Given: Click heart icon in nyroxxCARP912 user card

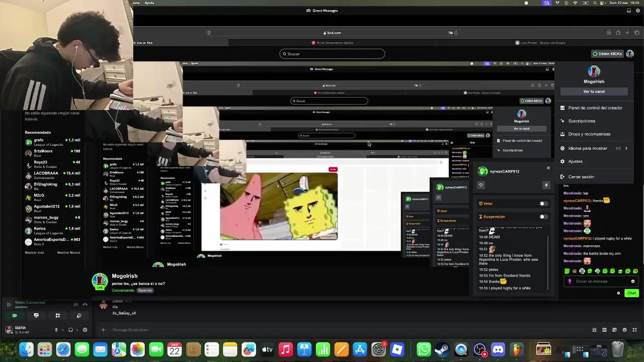Looking at the screenshot, I should tap(481, 185).
